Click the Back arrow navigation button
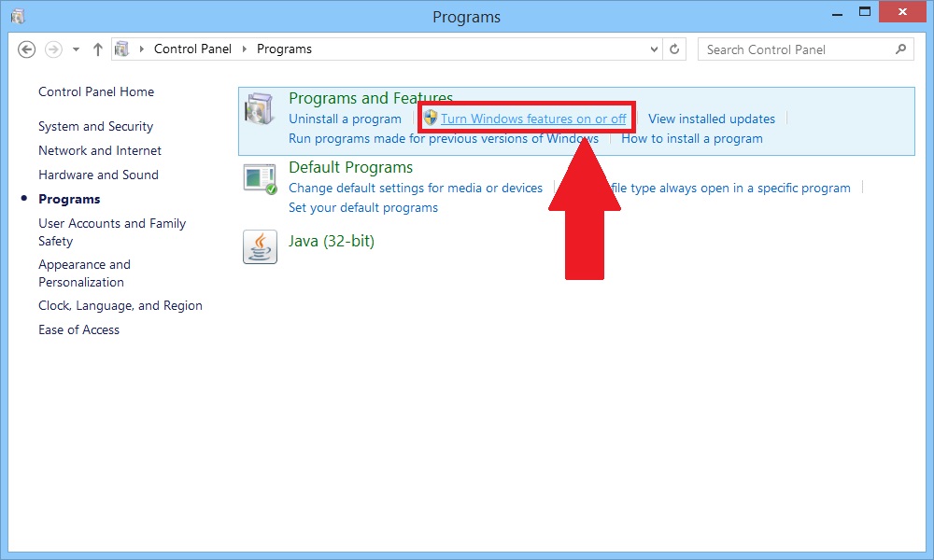 coord(26,49)
